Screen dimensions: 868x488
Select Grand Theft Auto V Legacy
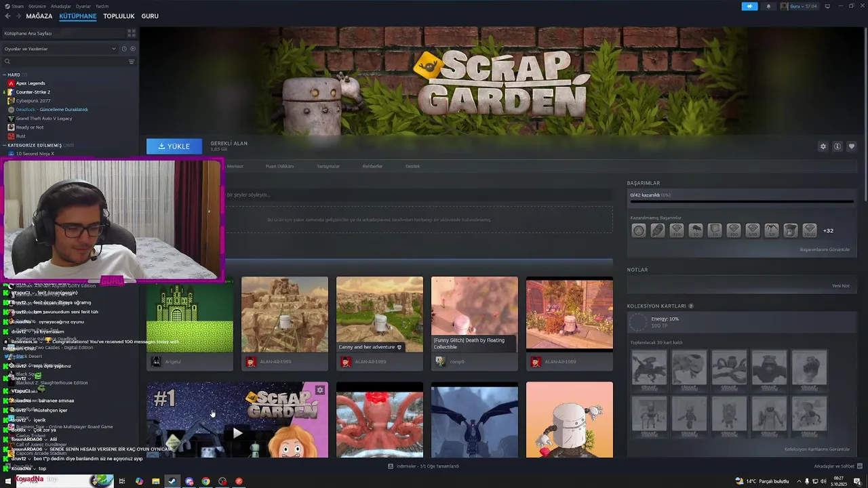(44, 119)
